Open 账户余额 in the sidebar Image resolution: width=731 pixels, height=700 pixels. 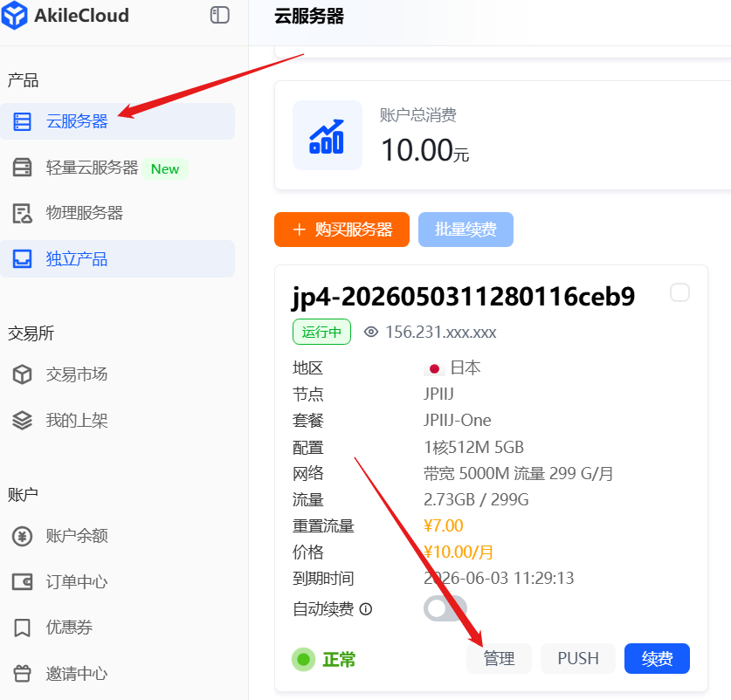point(117,536)
